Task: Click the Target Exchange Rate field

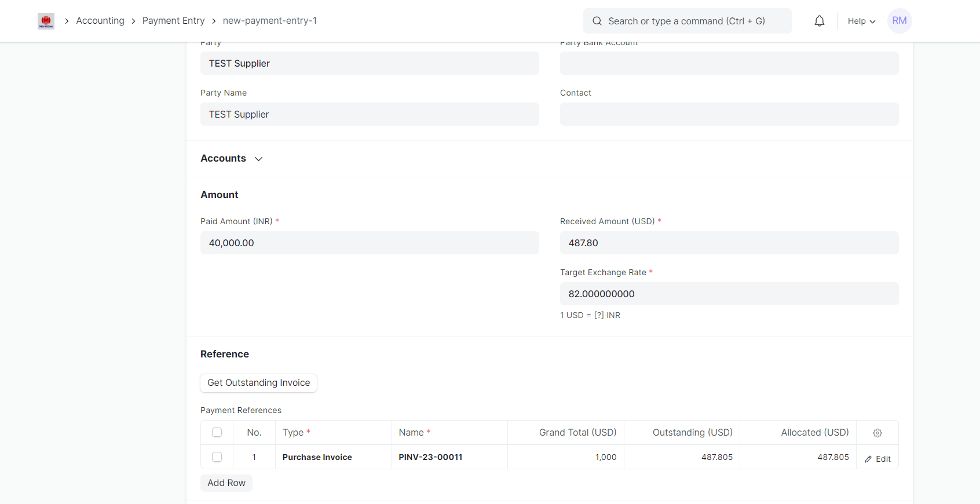Action: [729, 294]
